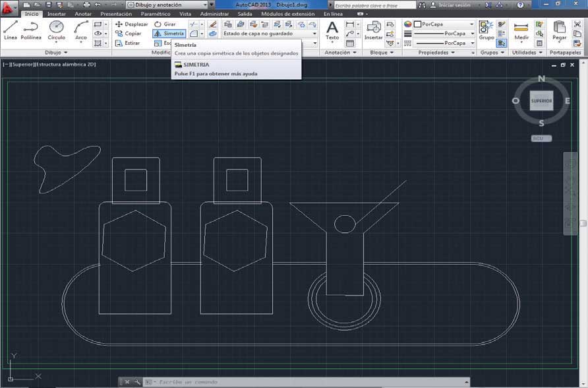Click the Desplazar button

[132, 24]
